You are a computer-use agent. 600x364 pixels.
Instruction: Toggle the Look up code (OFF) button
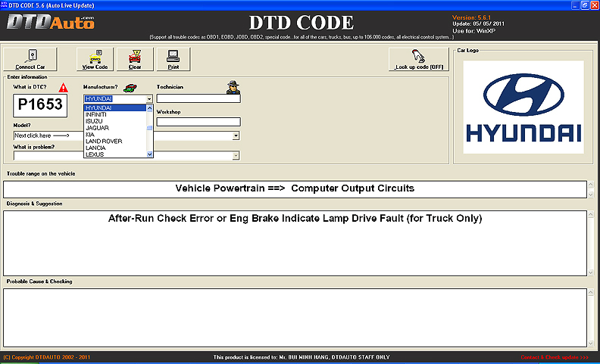(419, 59)
